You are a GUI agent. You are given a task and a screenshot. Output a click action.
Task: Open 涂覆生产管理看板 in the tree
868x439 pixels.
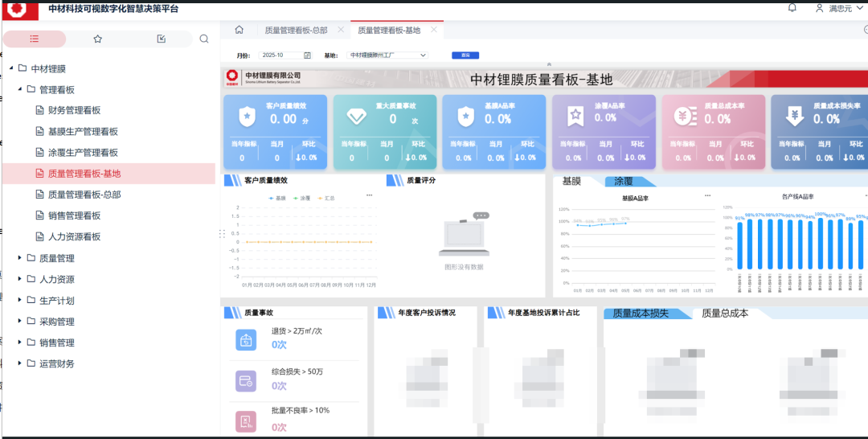click(83, 153)
